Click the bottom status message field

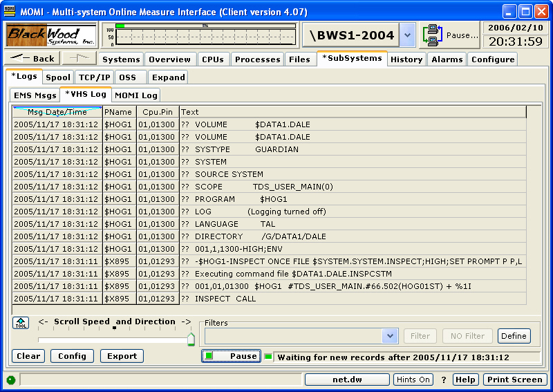point(161,380)
